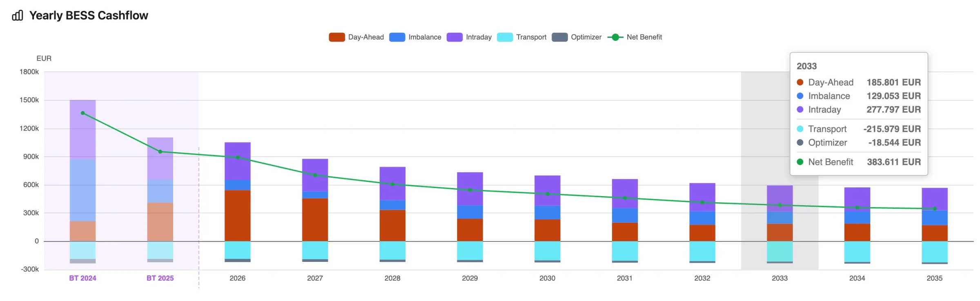
Task: Toggle Net Benefit line in the legend
Action: point(635,37)
